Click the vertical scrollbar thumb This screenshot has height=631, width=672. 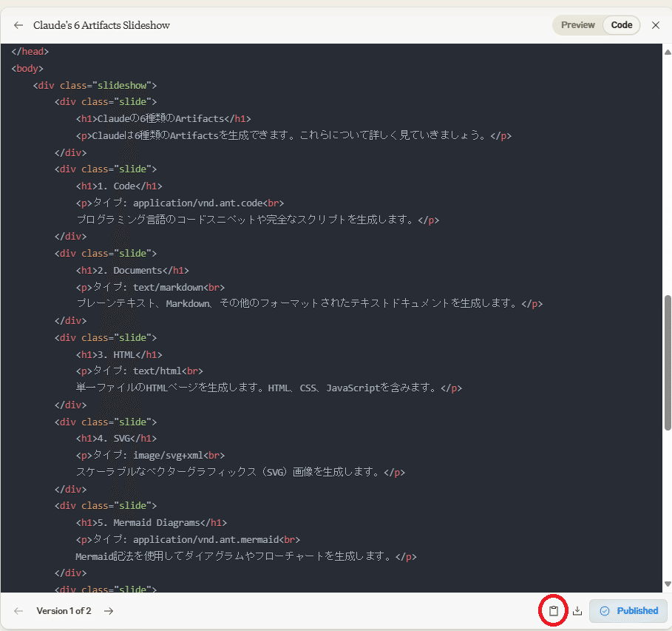(668, 363)
